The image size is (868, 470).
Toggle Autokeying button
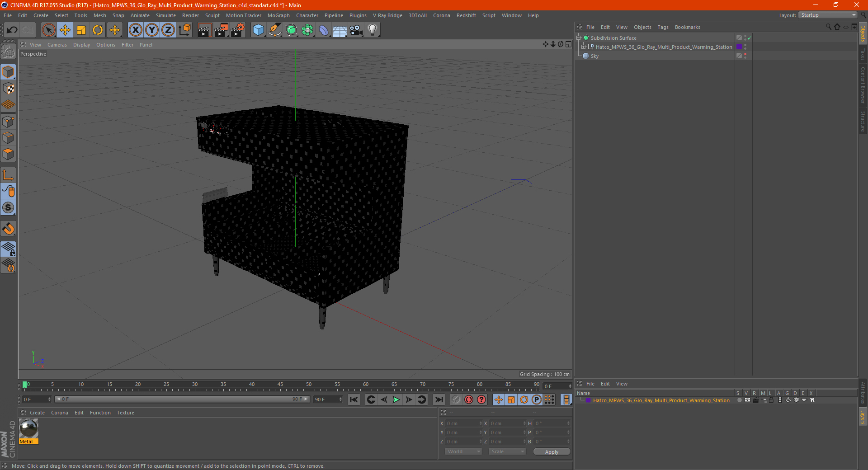(469, 399)
